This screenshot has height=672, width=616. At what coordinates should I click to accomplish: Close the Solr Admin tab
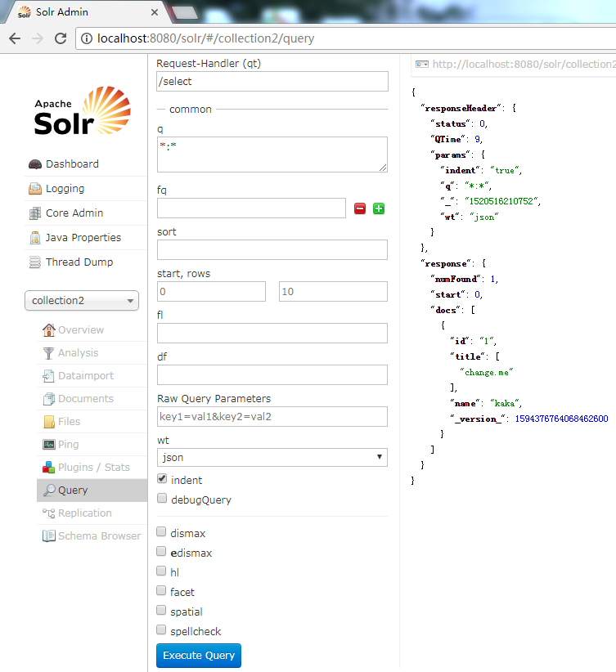pos(155,12)
